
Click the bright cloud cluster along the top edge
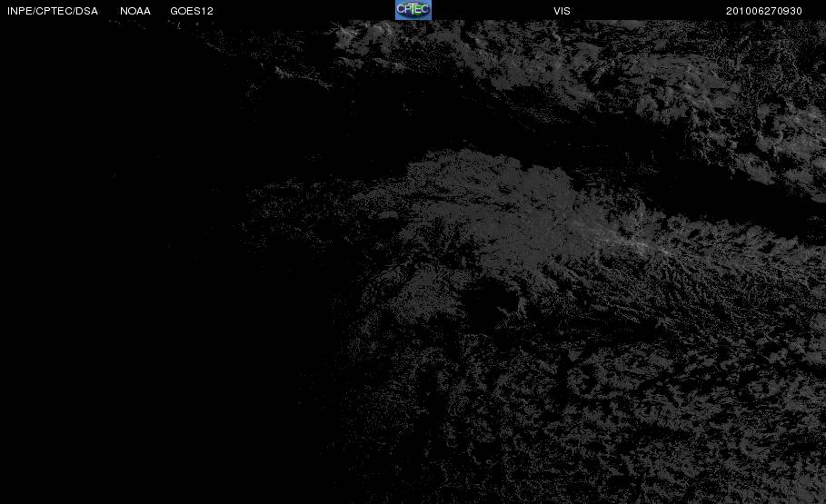coord(363,33)
